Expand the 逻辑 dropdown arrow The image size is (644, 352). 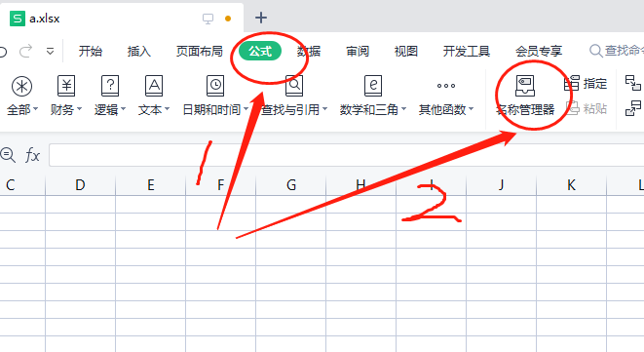[x=123, y=109]
